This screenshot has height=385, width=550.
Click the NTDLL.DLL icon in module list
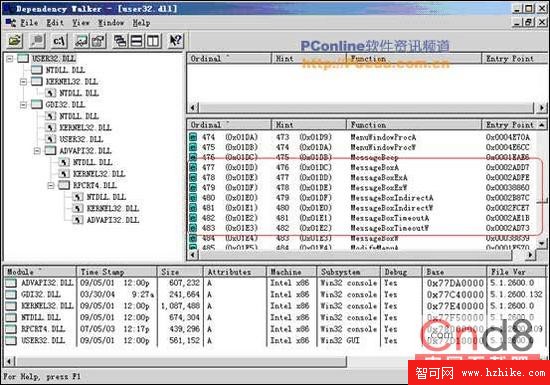click(11, 317)
